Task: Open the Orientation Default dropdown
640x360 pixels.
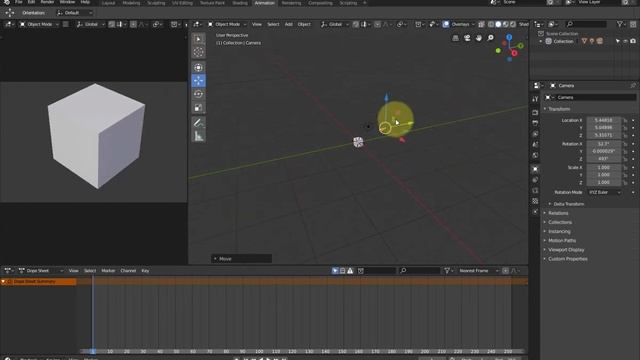Action: pos(74,13)
